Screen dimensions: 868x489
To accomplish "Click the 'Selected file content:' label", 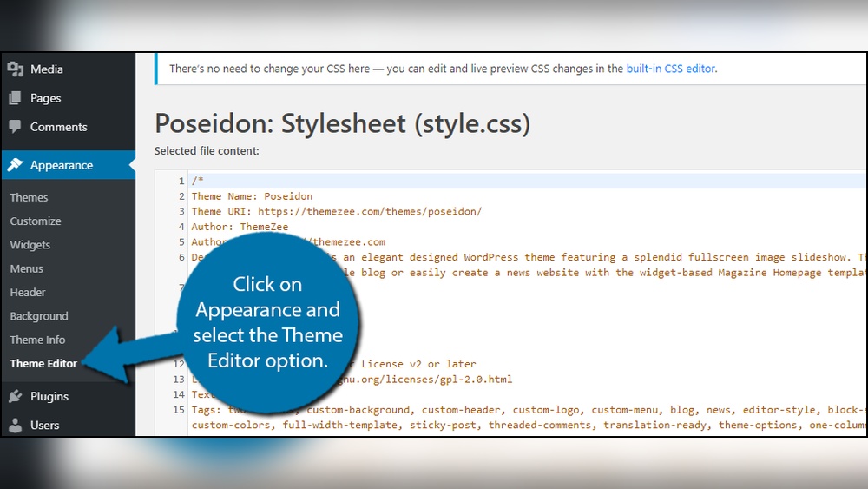I will point(207,150).
